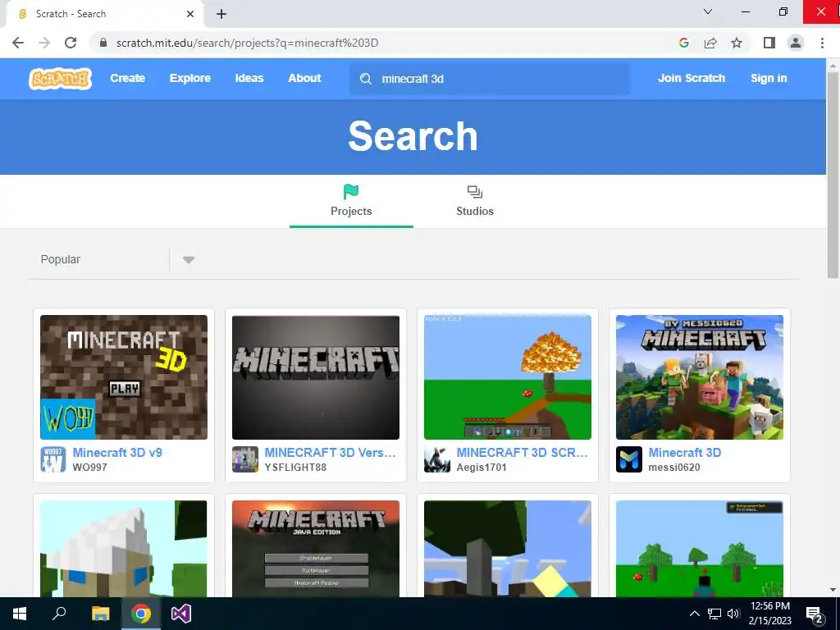Switch to the Studios tab
Image resolution: width=840 pixels, height=630 pixels.
coord(475,202)
